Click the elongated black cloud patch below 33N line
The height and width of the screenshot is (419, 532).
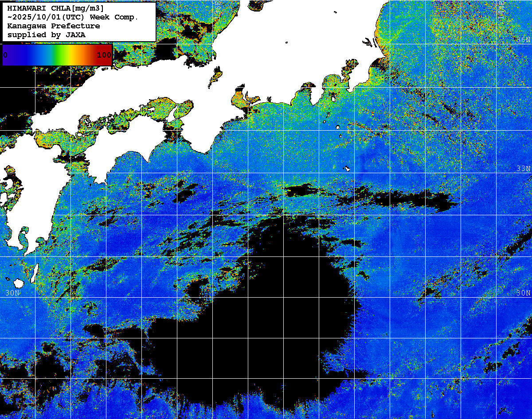tap(399, 197)
